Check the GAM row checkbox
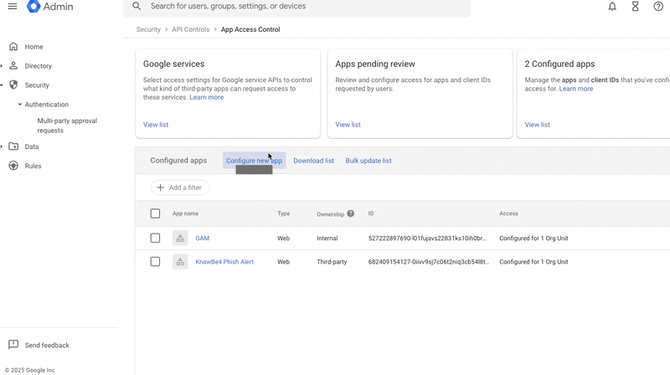 [x=155, y=238]
